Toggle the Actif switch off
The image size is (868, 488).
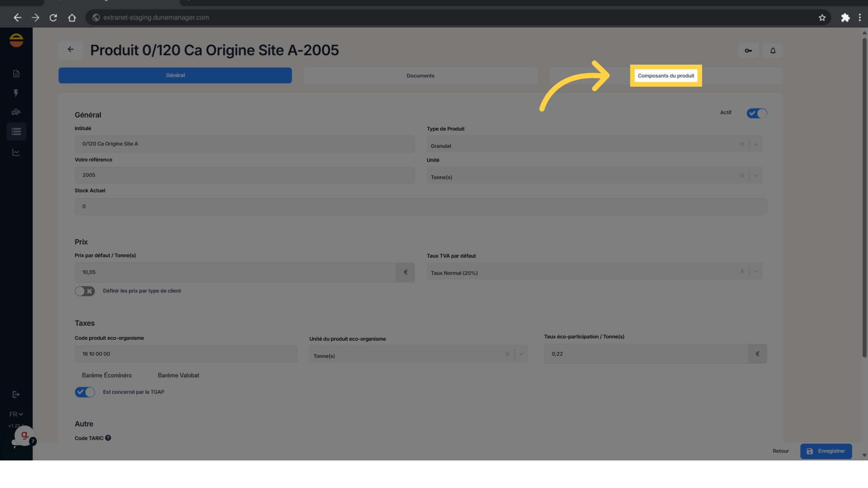click(756, 113)
